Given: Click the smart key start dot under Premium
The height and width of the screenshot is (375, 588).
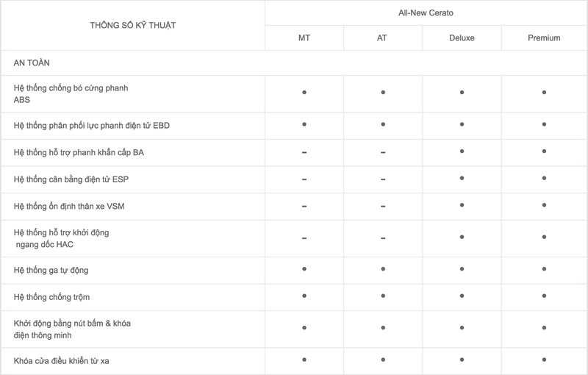Looking at the screenshot, I should tap(544, 328).
